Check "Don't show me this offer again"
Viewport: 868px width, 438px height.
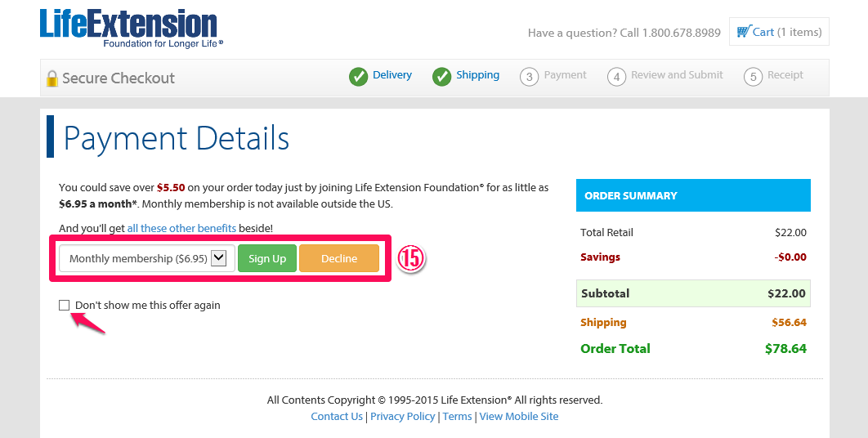coord(65,306)
